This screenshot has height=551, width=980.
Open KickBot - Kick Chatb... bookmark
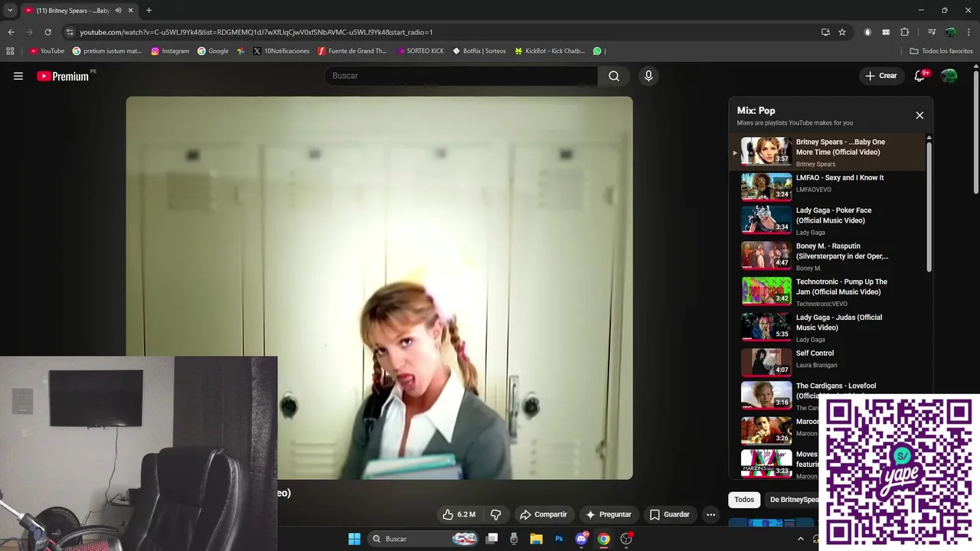tap(550, 51)
